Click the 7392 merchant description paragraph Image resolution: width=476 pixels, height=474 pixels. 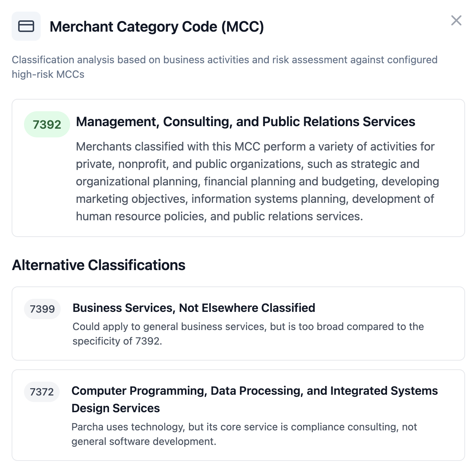click(x=257, y=181)
